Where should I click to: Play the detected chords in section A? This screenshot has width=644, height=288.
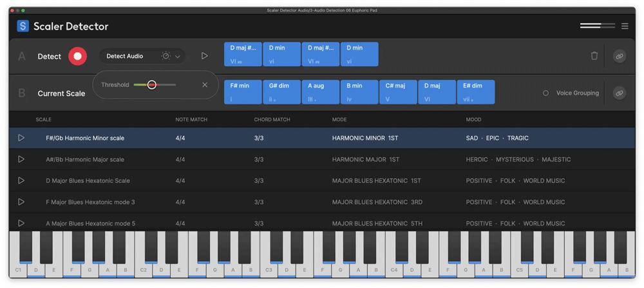(204, 56)
